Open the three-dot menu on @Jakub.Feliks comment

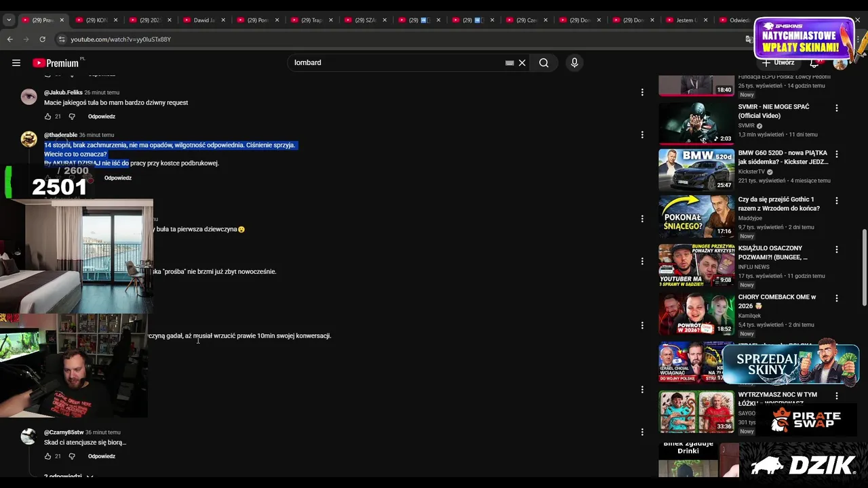[642, 92]
